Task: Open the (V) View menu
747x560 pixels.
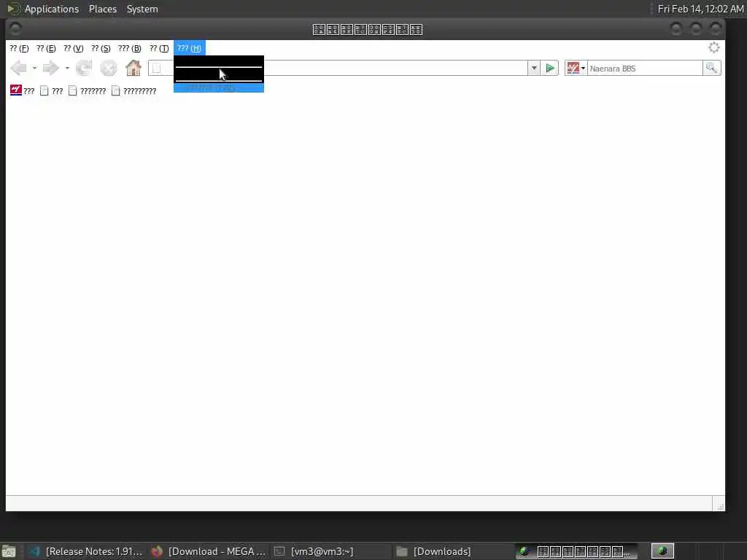Action: click(x=74, y=48)
